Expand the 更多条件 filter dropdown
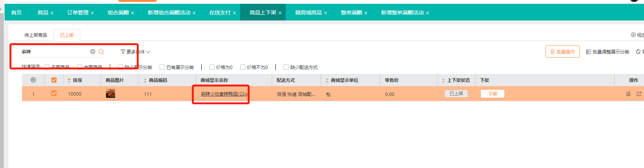 [135, 52]
